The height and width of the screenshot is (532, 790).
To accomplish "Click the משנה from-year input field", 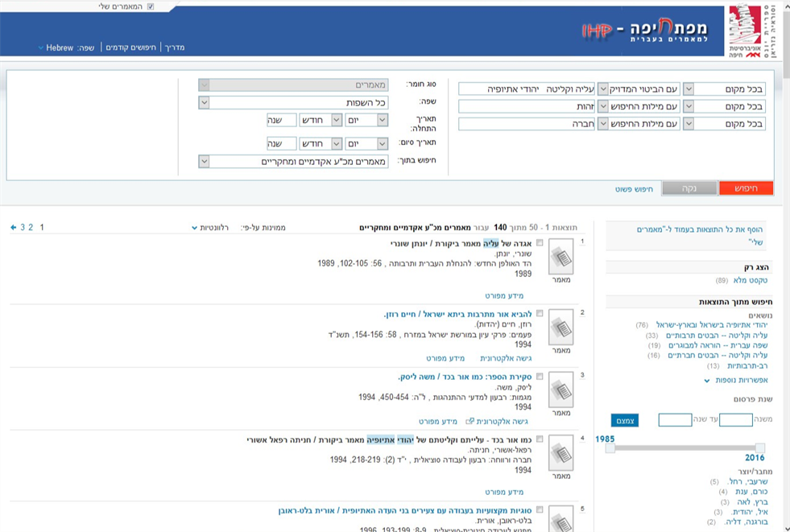I will pos(735,420).
